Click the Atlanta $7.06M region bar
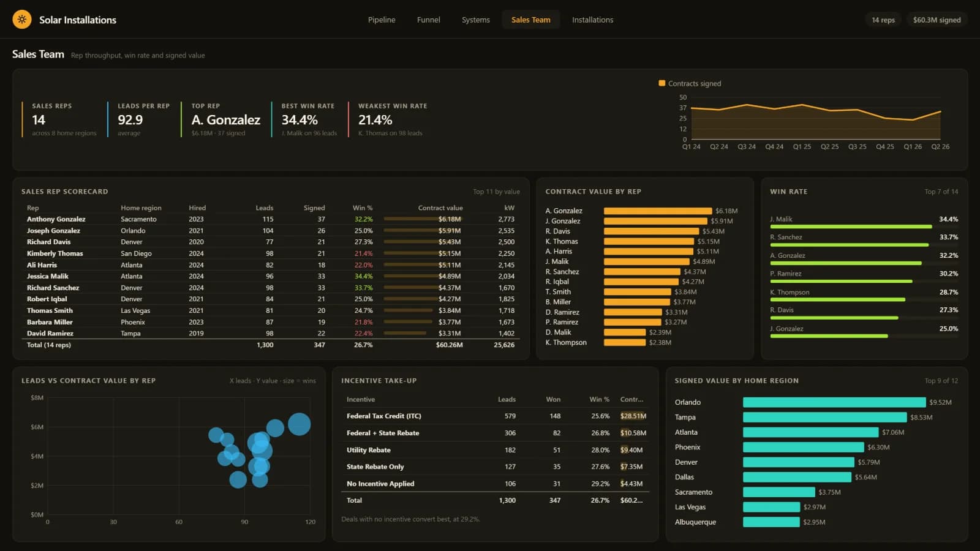This screenshot has width=980, height=551. coord(810,432)
